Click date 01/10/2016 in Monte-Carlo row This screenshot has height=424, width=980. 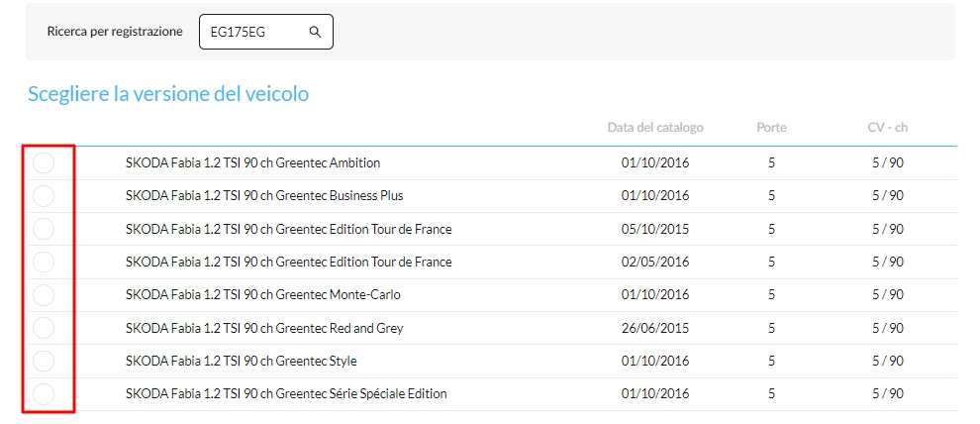(655, 294)
